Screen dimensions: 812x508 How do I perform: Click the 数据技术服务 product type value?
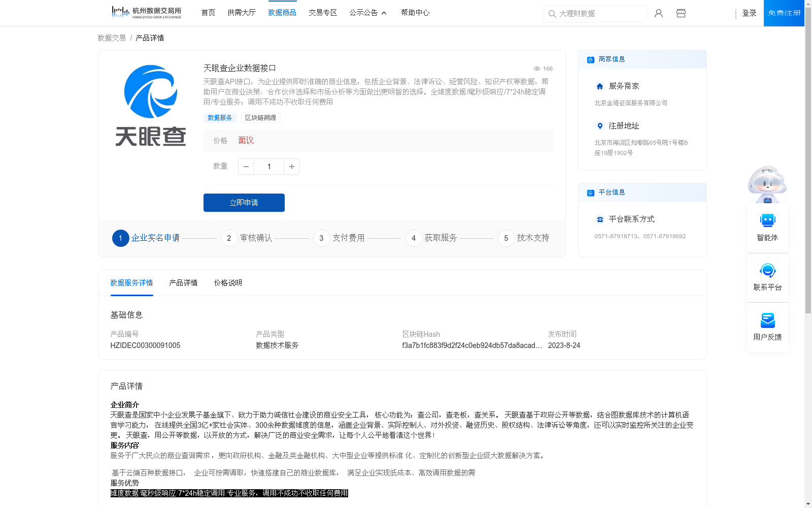(x=277, y=345)
